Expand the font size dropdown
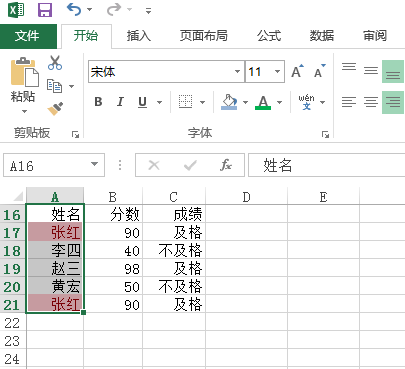This screenshot has width=405, height=369. (277, 71)
